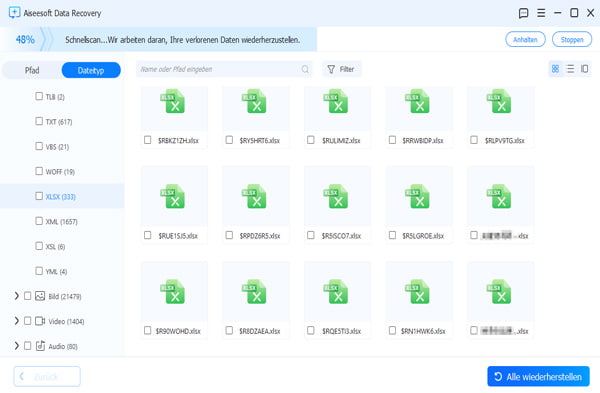Tick checkbox for $RLPV9TG.xlsx

pos(473,140)
